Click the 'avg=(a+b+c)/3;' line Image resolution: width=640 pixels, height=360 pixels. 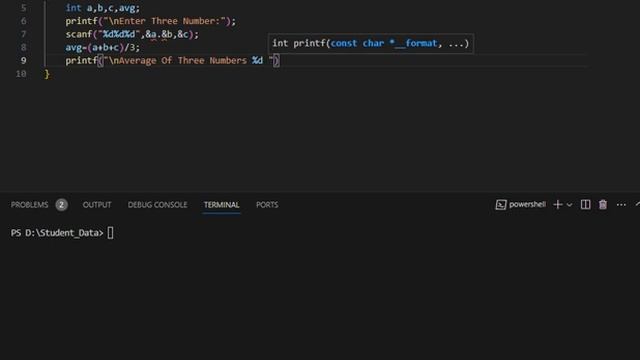[x=102, y=47]
